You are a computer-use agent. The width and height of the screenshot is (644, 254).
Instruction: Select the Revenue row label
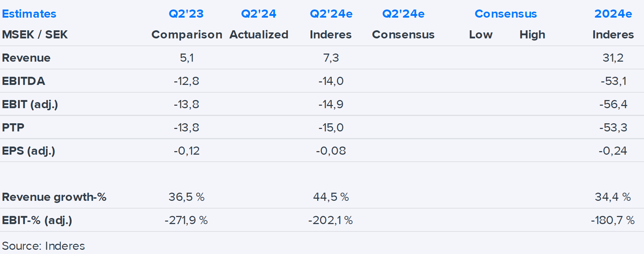(26, 58)
